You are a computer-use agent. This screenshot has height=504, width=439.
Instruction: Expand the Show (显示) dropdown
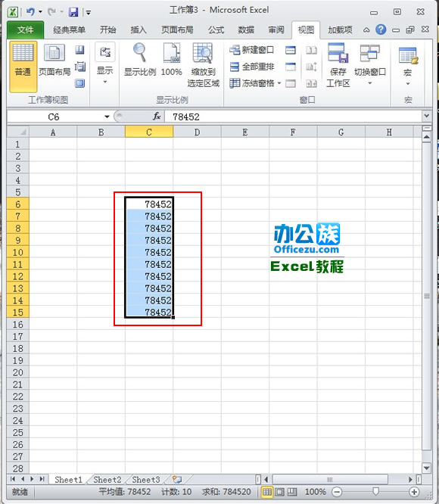[x=104, y=65]
